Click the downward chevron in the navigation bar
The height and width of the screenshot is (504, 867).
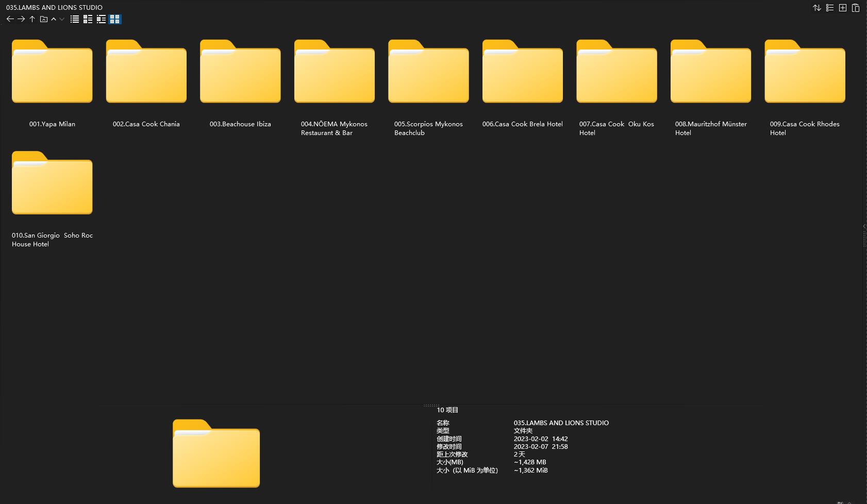(62, 19)
